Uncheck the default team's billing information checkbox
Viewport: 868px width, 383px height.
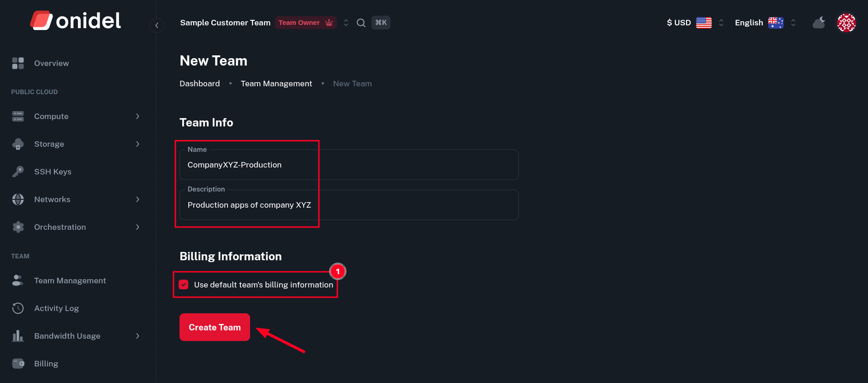tap(184, 285)
